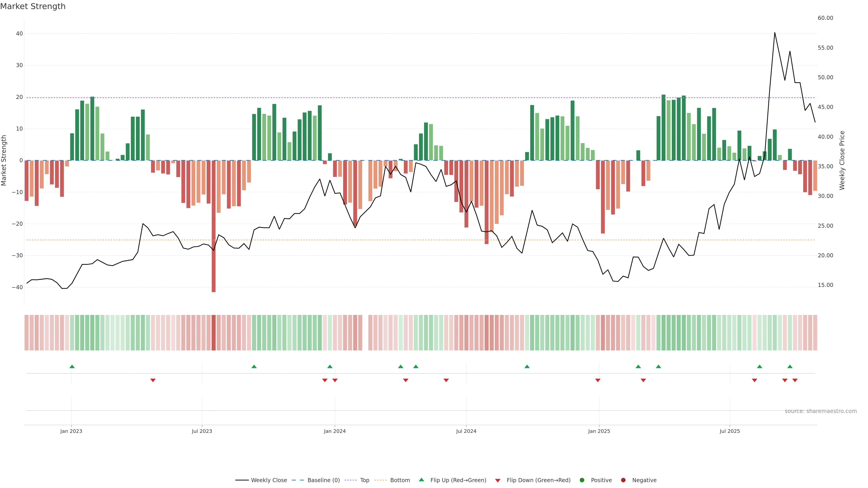Click the Jan 2024 x-axis label
This screenshot has height=488, width=868.
point(335,431)
